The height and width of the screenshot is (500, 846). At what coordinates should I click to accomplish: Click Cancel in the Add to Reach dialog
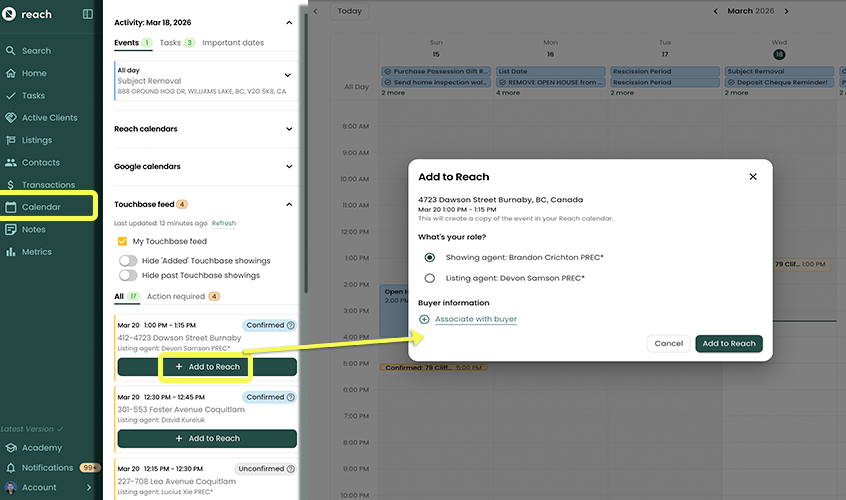668,344
